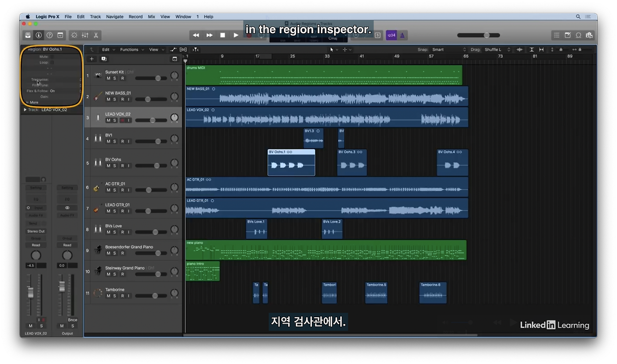Open the Track menu
617x364 pixels.
tap(95, 16)
